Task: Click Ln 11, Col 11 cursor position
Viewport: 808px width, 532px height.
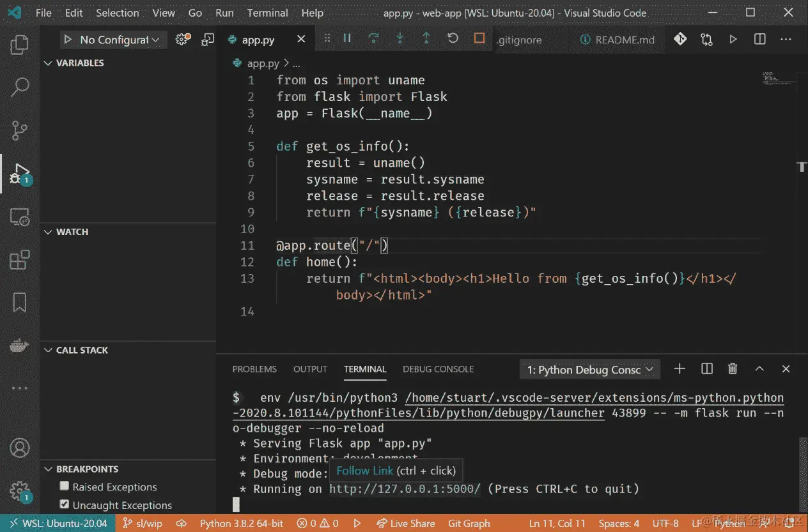Action: click(x=557, y=523)
